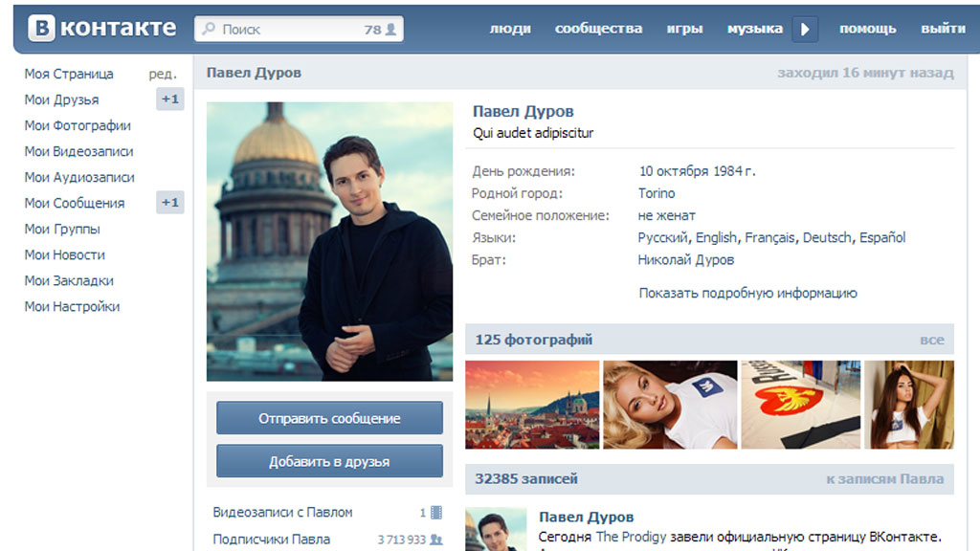
Task: Click the выйти logout link
Action: point(943,29)
